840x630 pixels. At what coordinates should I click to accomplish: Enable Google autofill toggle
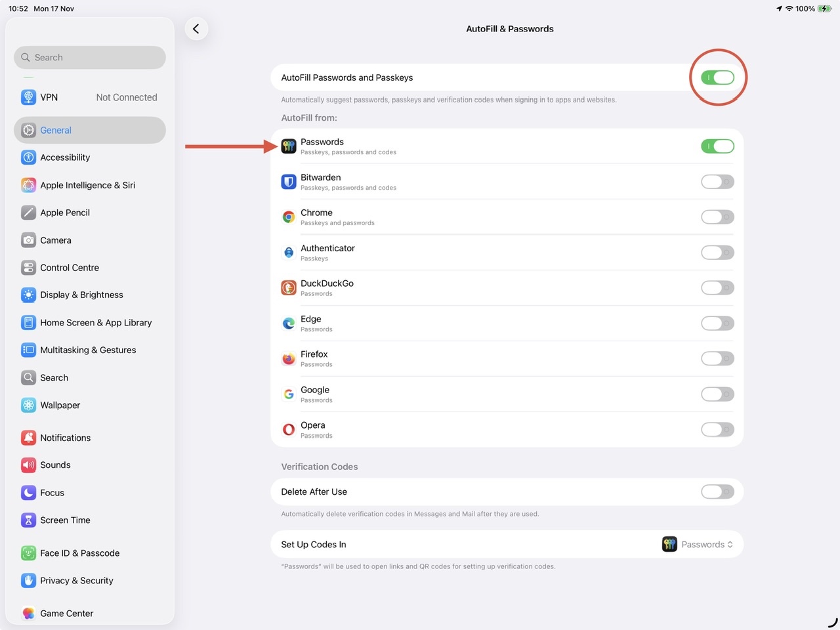click(x=717, y=394)
